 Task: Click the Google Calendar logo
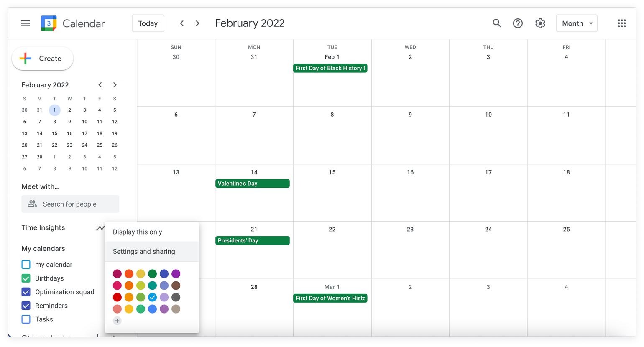point(49,23)
